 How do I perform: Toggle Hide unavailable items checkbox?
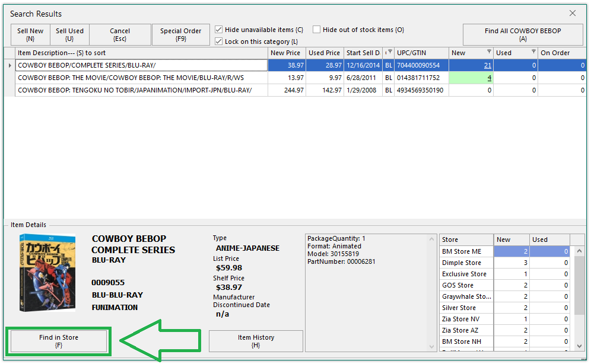tap(218, 30)
